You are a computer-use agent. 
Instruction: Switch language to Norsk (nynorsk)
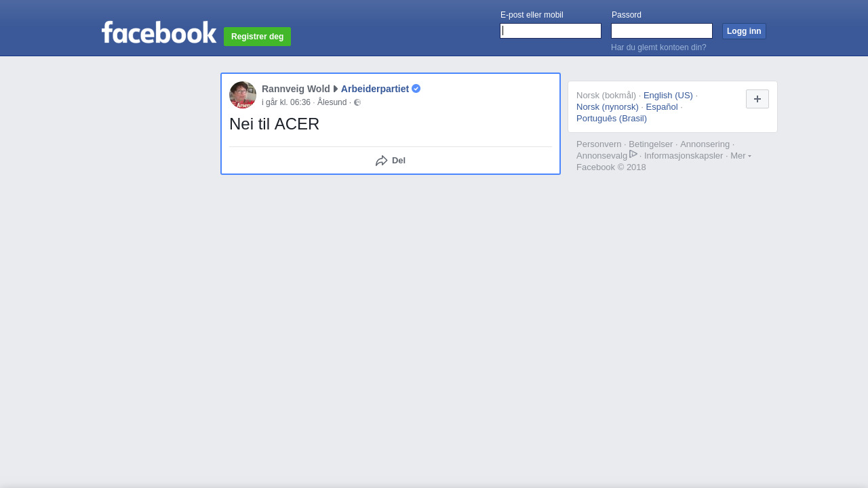[x=608, y=107]
